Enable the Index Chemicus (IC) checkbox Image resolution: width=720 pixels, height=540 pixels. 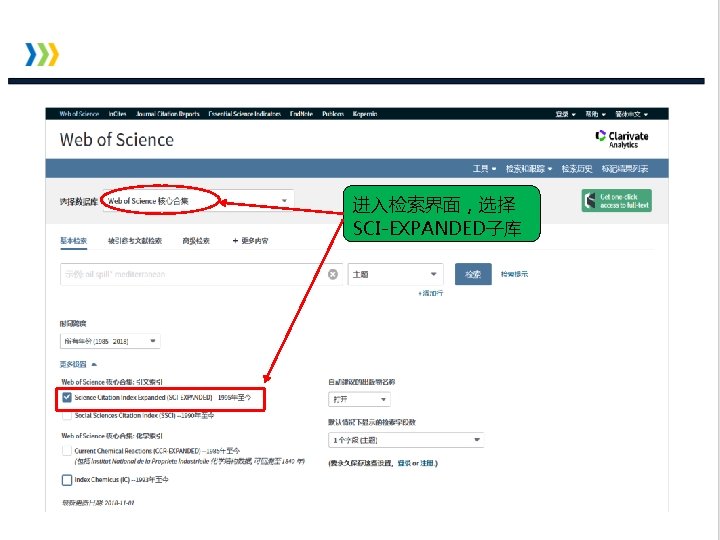(x=67, y=480)
